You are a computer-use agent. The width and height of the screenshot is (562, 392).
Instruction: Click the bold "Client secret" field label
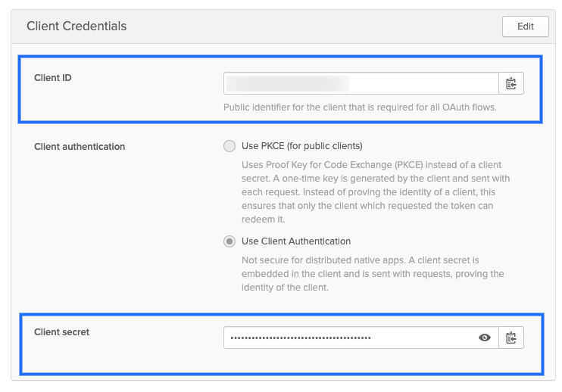[x=62, y=332]
